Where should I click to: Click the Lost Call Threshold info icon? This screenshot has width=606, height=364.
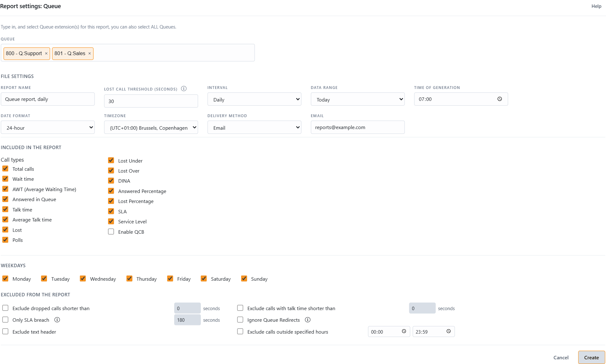click(x=184, y=89)
